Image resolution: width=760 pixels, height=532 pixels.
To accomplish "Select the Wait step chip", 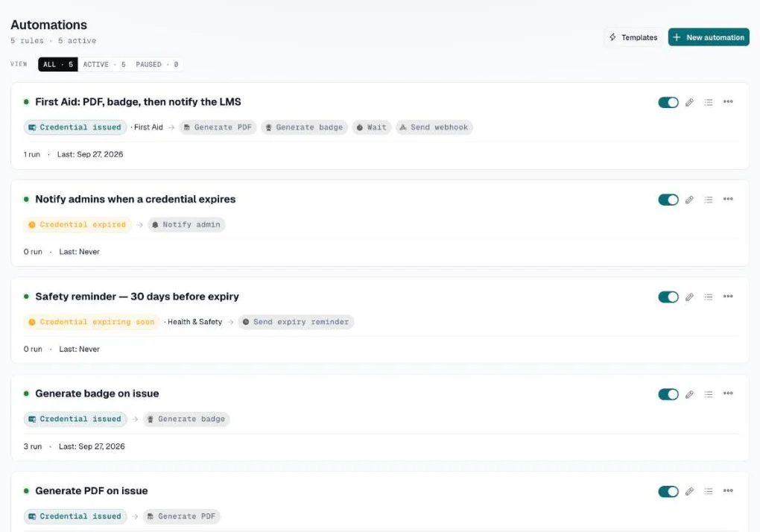I will click(371, 127).
